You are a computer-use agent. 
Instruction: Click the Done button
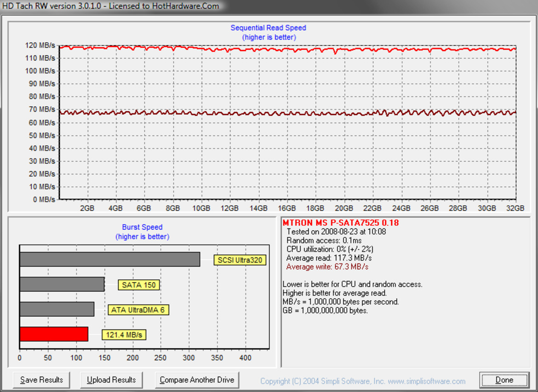504,380
